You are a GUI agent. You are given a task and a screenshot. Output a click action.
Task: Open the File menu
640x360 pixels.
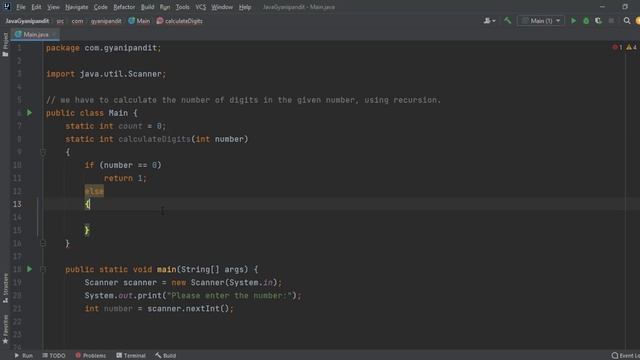click(21, 7)
